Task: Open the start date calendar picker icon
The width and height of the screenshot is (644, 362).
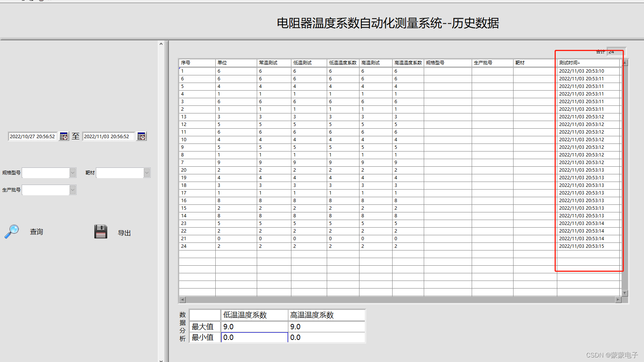Action: pos(64,136)
